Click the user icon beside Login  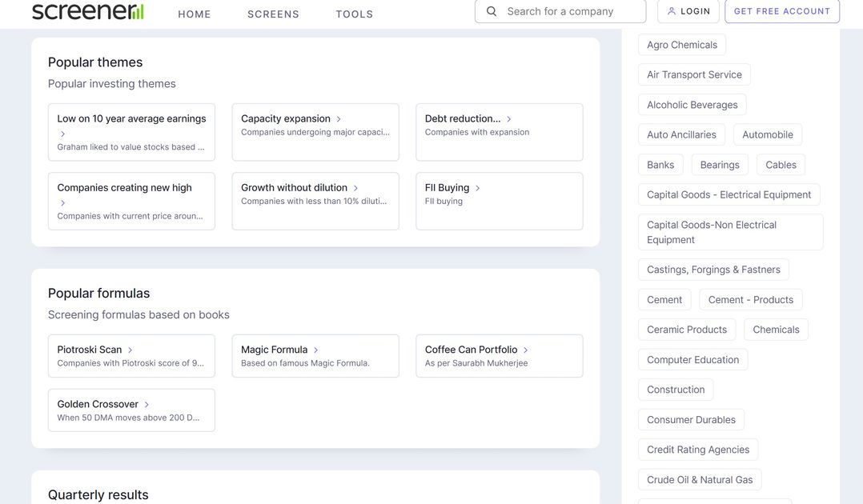[x=672, y=11]
